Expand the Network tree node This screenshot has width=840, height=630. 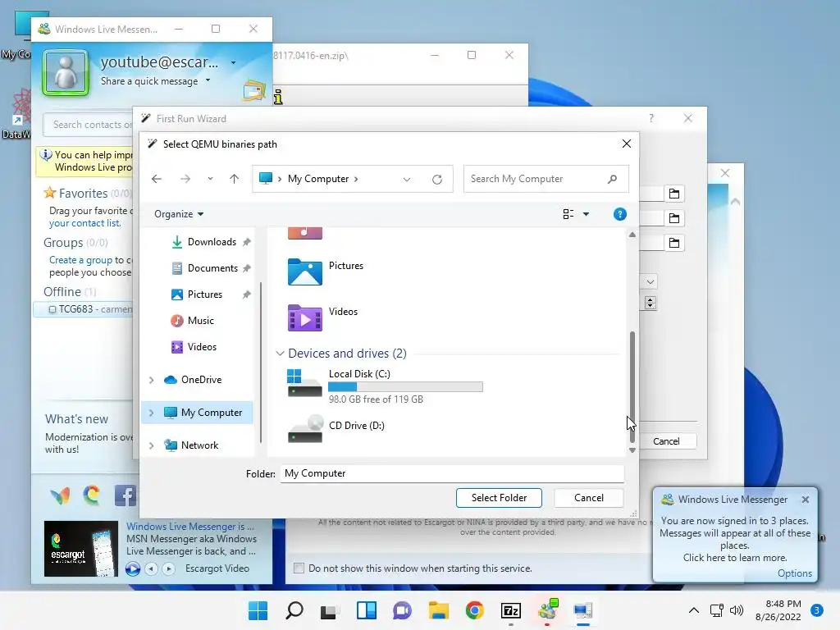click(x=152, y=445)
